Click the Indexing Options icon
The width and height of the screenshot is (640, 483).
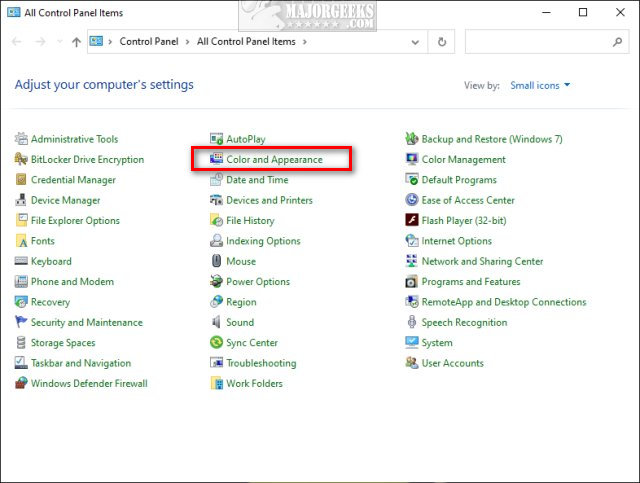click(x=216, y=241)
